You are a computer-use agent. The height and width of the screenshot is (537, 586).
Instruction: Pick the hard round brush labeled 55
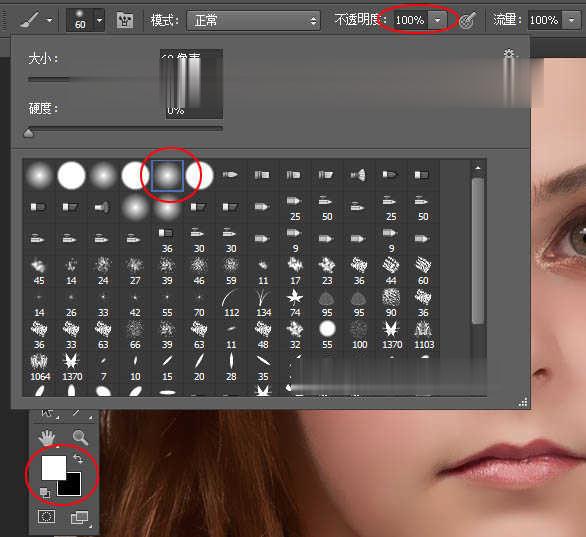tap(327, 335)
